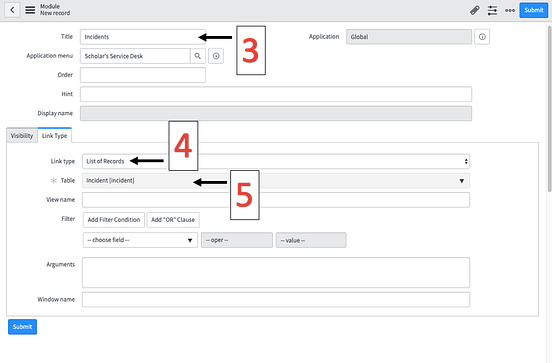Click the value filter field
The image size is (552, 363).
coord(311,240)
